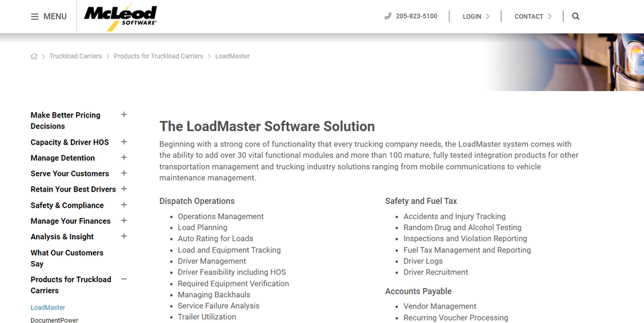Open What Our Customers Say page

coord(67,258)
